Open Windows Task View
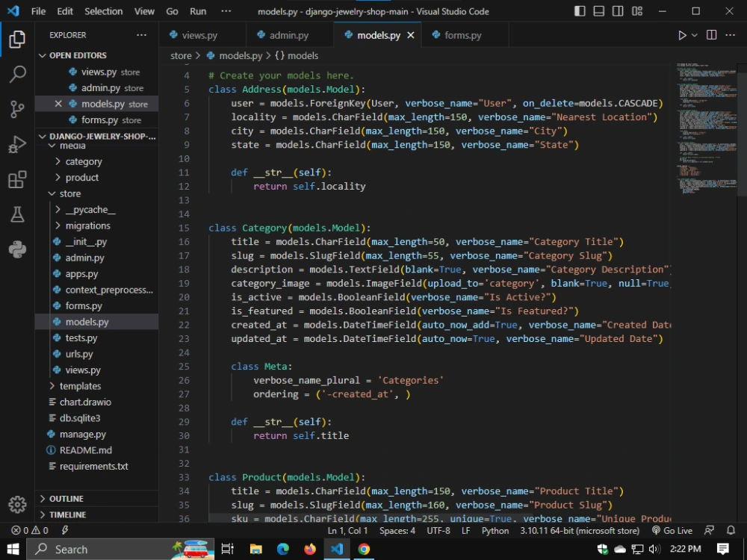Viewport: 747px width, 560px height. click(228, 549)
